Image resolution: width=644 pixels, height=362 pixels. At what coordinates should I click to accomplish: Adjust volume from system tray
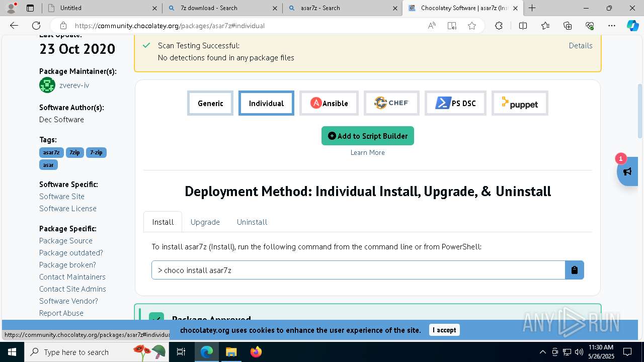pyautogui.click(x=579, y=352)
